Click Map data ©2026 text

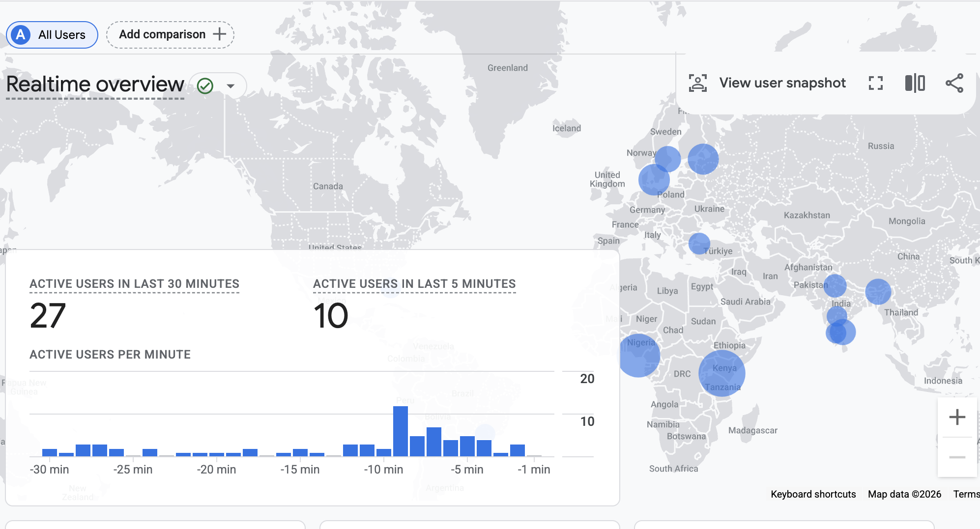pyautogui.click(x=904, y=494)
